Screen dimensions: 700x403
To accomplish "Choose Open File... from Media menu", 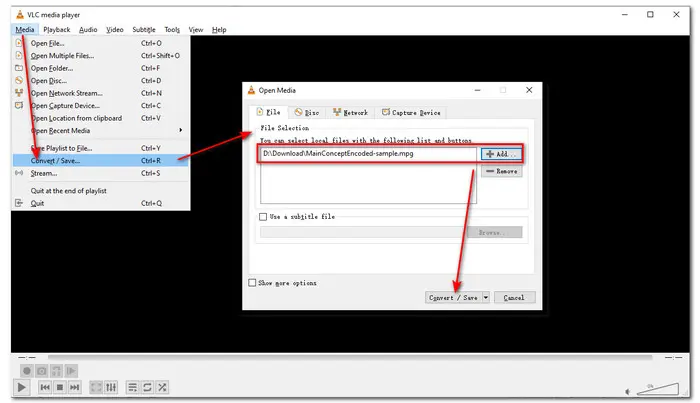I will 101,43.
